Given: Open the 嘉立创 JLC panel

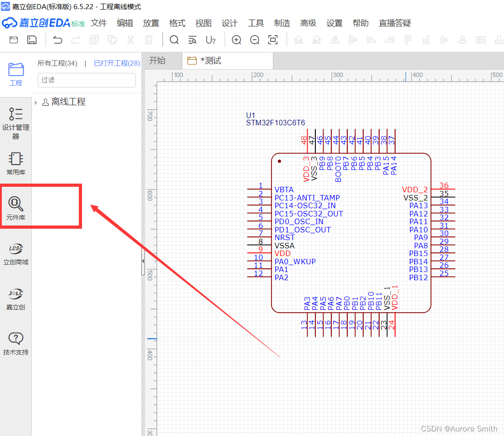Looking at the screenshot, I should click(x=16, y=299).
